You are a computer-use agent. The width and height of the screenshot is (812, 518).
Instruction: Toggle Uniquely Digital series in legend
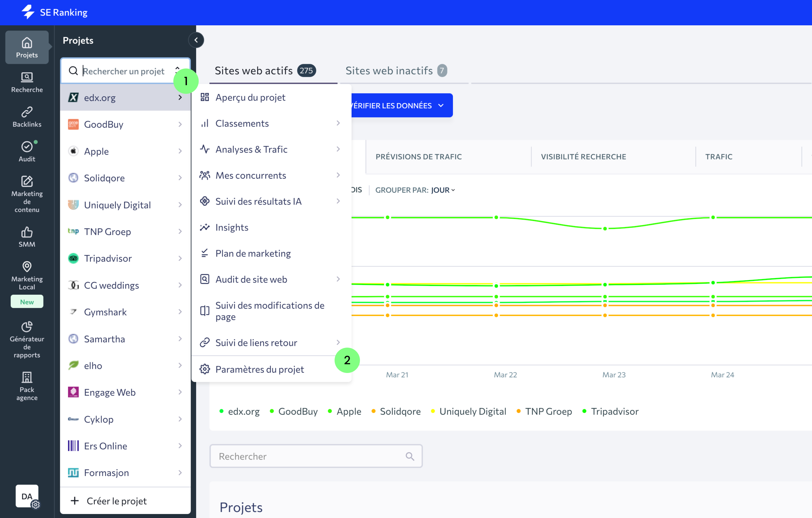[x=469, y=411]
